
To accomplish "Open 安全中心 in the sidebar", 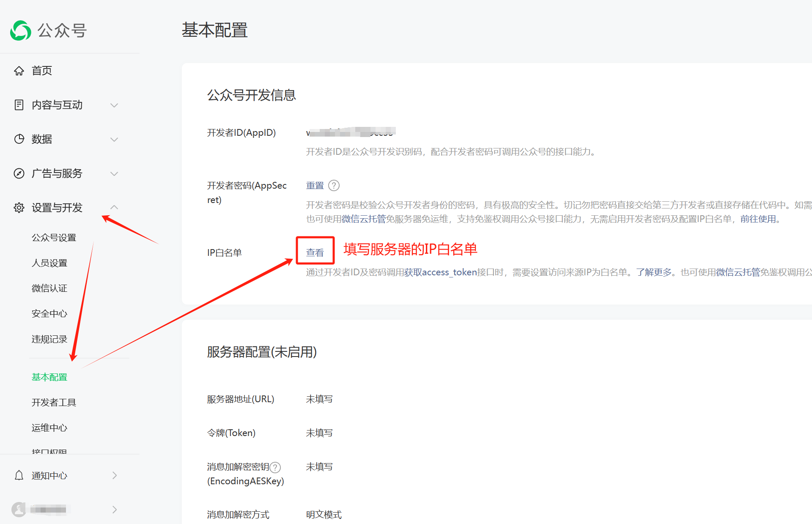I will click(x=49, y=314).
